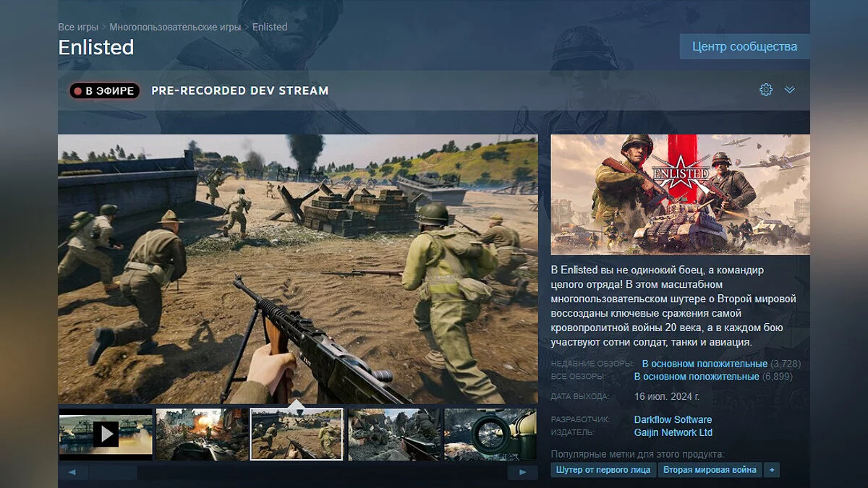Image resolution: width=868 pixels, height=488 pixels.
Task: Open the Центр сообщества button
Action: 744,46
